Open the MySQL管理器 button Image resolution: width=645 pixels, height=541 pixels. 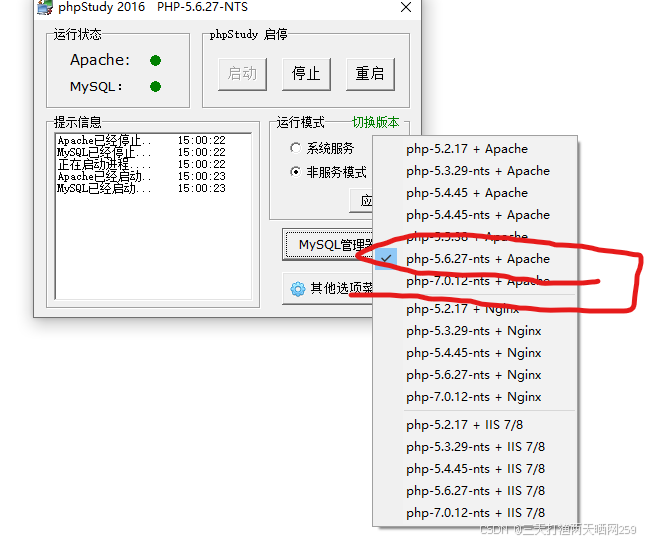pos(327,244)
